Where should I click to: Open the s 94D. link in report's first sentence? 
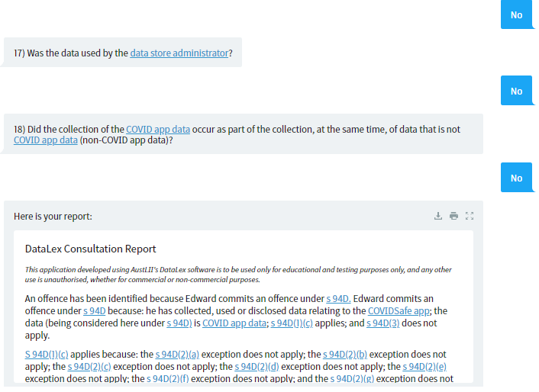(338, 299)
